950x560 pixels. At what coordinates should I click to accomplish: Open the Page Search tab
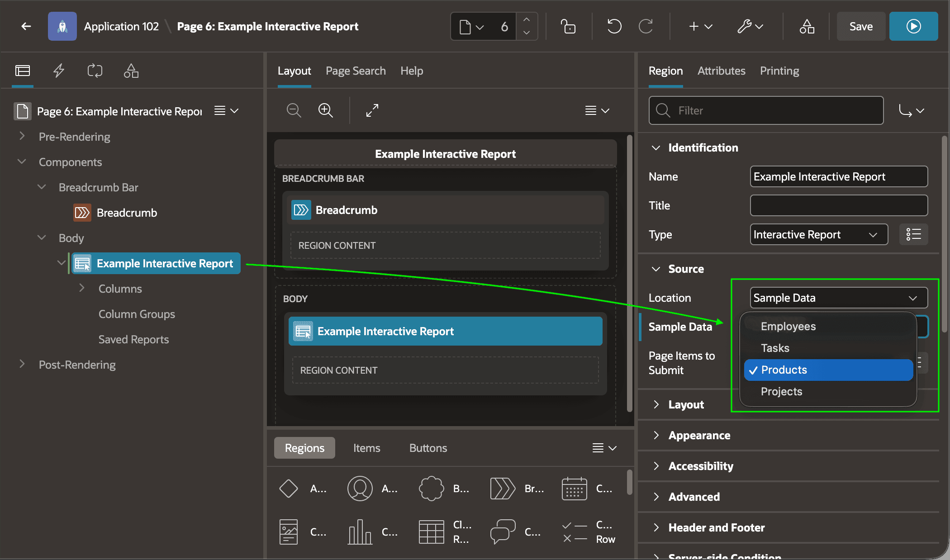pyautogui.click(x=356, y=71)
